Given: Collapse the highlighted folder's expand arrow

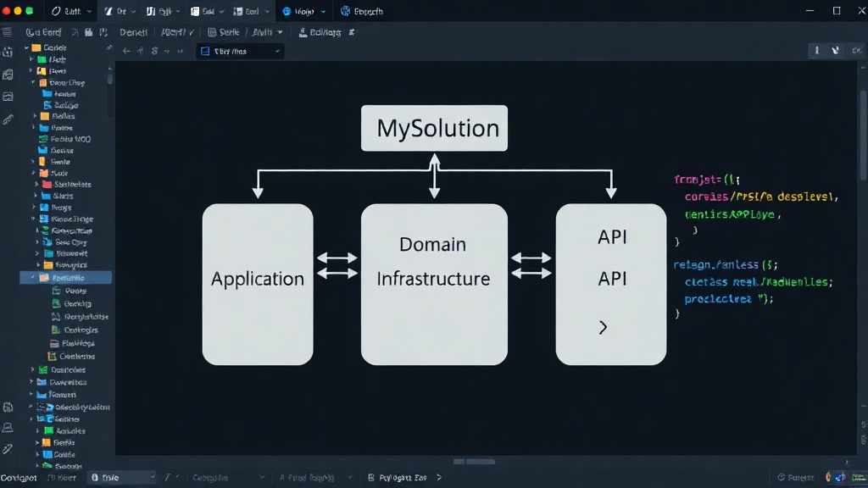Looking at the screenshot, I should 33,277.
